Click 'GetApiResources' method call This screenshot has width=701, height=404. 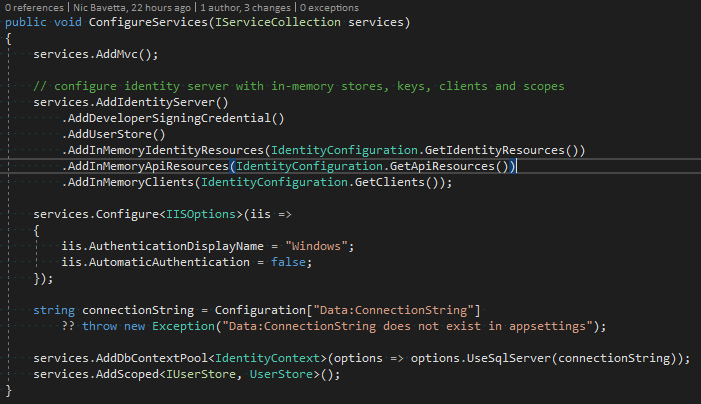coord(442,166)
